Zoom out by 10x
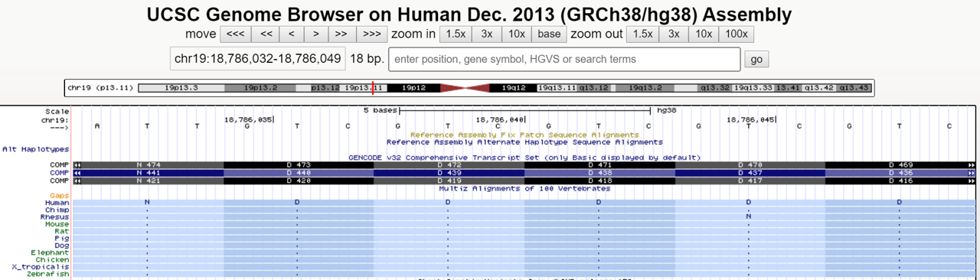Image resolution: width=980 pixels, height=280 pixels. point(704,34)
